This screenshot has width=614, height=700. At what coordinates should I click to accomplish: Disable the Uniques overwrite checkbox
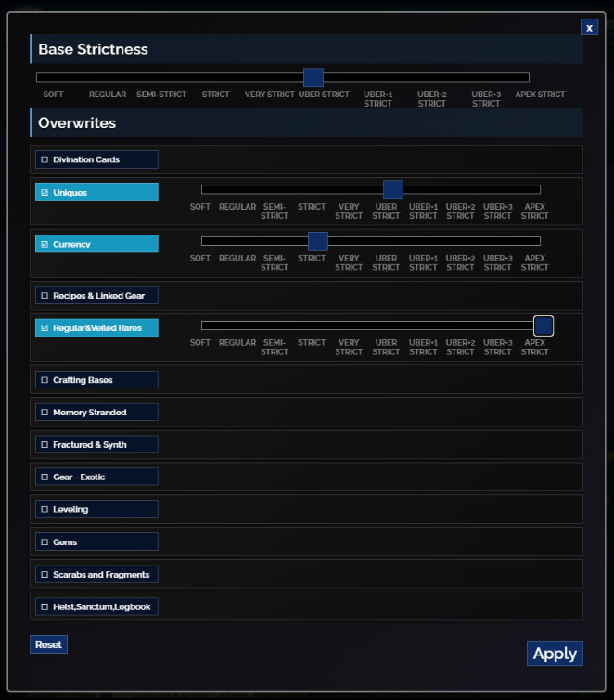96,192
